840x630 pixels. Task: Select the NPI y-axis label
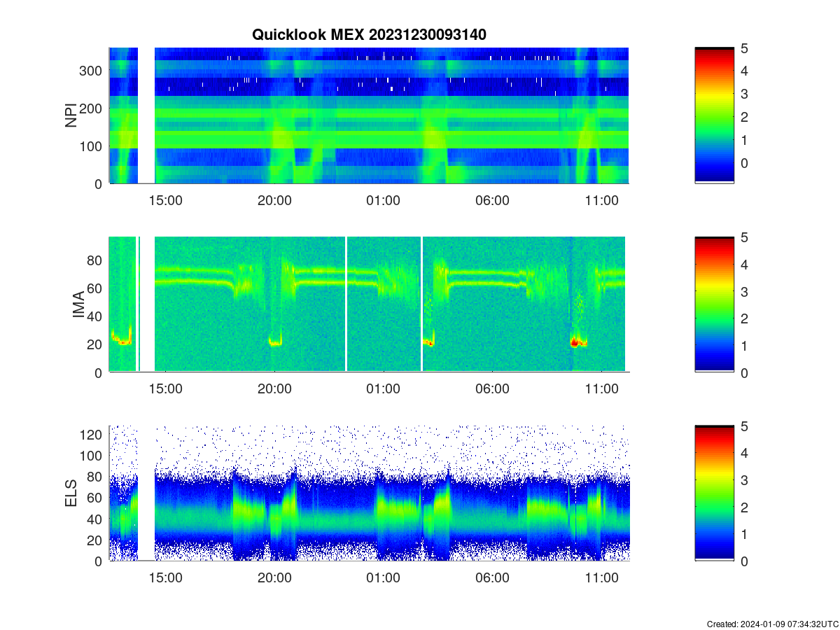click(71, 115)
